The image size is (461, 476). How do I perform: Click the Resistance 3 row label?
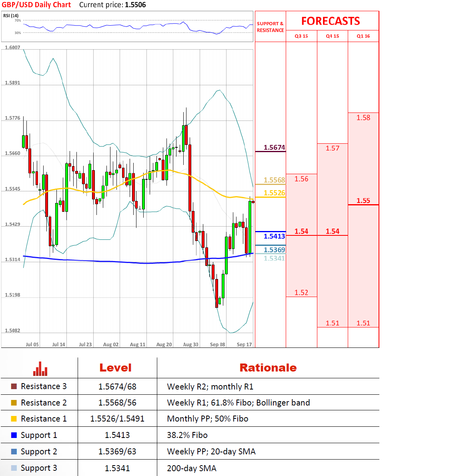pyautogui.click(x=44, y=386)
